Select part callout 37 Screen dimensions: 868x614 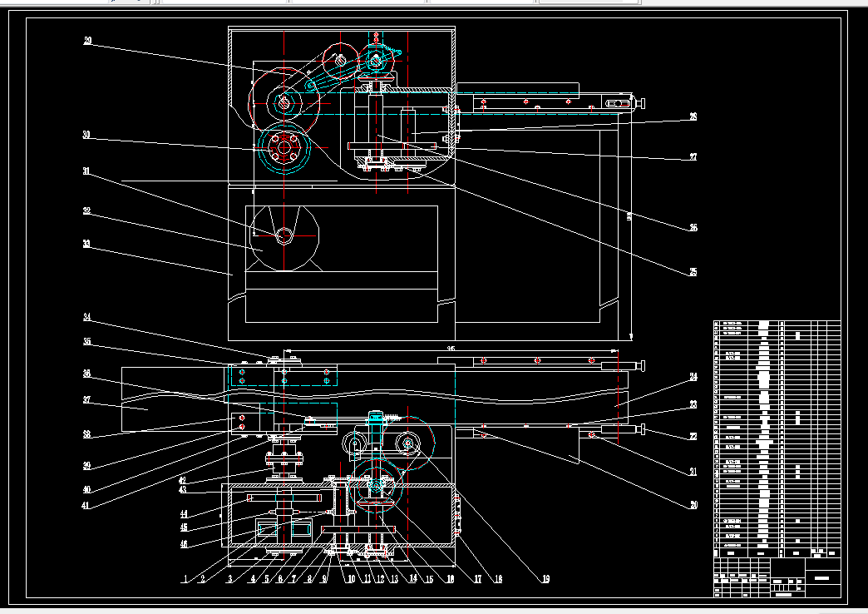(87, 399)
